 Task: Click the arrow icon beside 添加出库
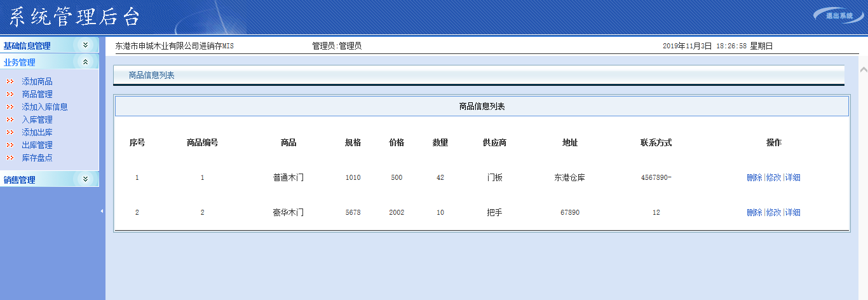(x=10, y=132)
